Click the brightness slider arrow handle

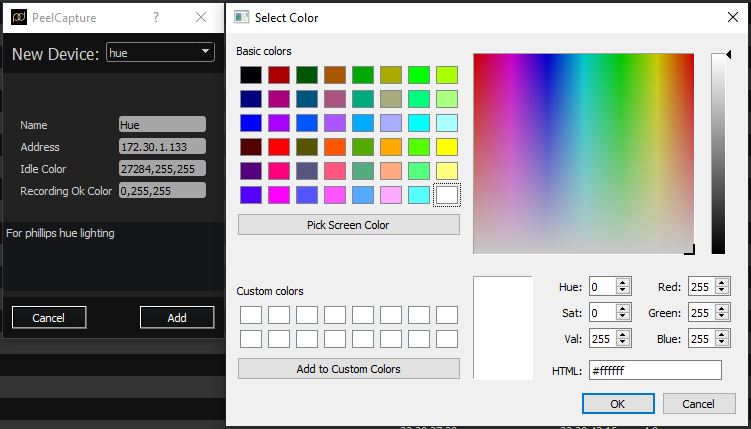(x=728, y=55)
